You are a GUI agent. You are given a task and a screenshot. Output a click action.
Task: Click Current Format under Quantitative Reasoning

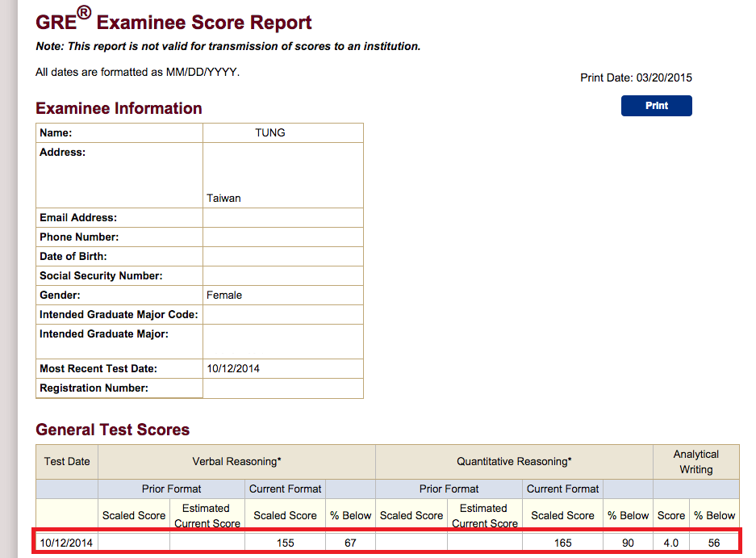pyautogui.click(x=562, y=489)
